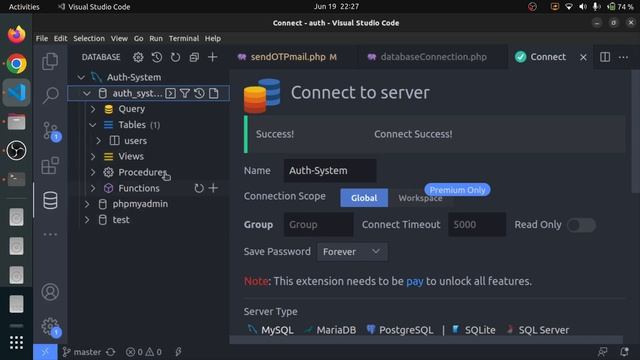Open the Accounts icon in activity bar
The image size is (640, 360).
coord(50,292)
